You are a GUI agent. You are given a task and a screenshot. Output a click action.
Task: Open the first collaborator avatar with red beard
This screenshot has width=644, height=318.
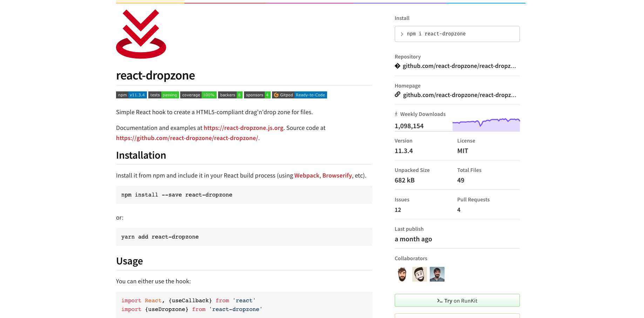point(402,274)
